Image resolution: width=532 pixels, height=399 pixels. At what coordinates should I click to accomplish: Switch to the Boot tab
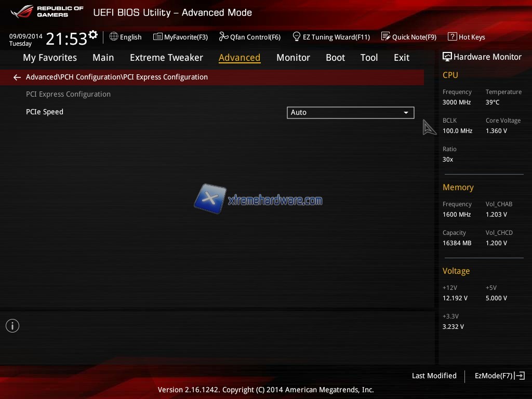(335, 58)
